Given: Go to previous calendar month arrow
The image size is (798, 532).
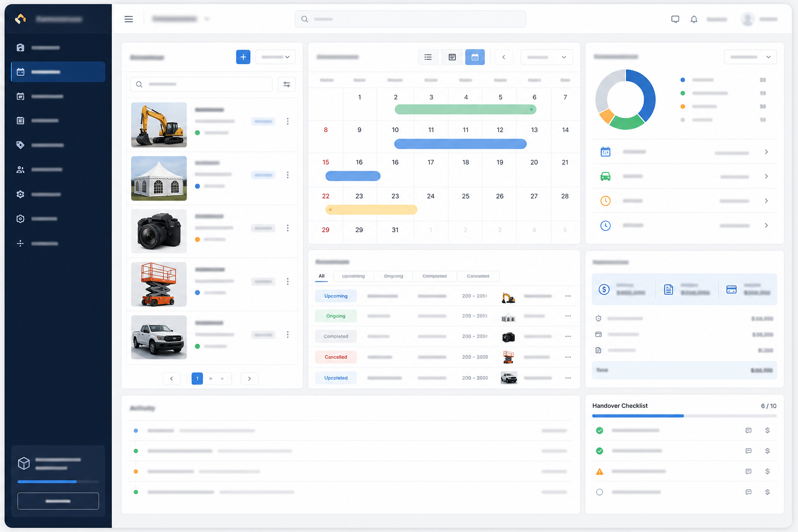Looking at the screenshot, I should (x=503, y=57).
